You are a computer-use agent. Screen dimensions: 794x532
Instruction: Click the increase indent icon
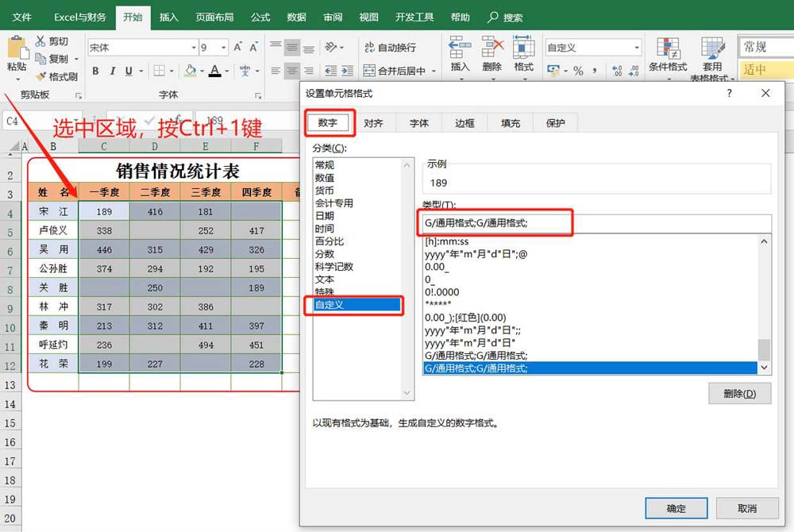348,71
